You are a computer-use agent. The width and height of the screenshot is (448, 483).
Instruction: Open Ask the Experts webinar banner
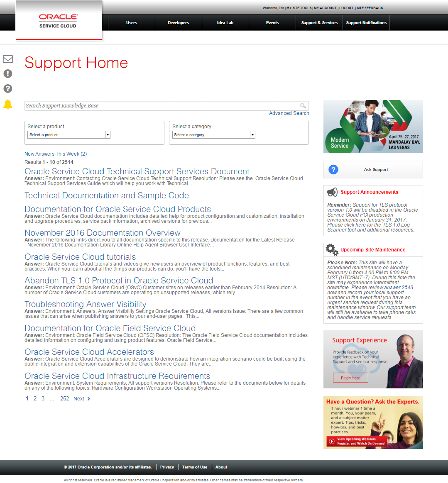[x=373, y=422]
